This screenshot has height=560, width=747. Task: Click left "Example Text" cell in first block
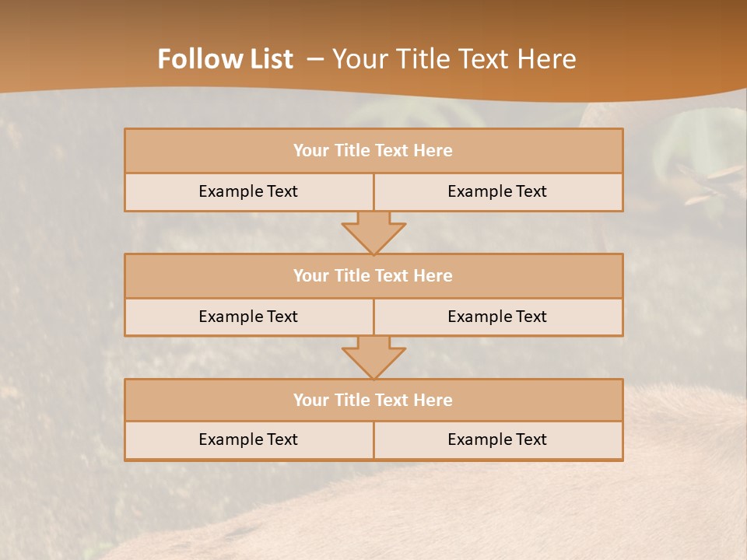click(x=249, y=192)
